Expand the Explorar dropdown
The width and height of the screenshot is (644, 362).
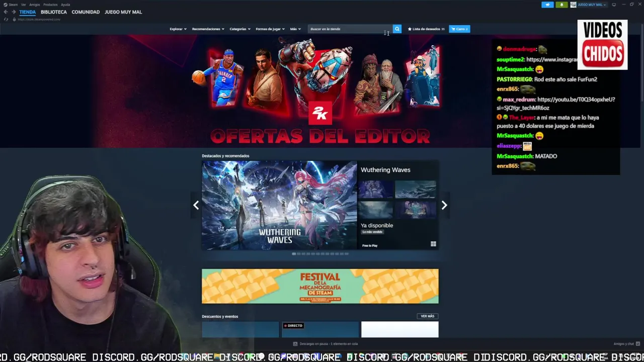pyautogui.click(x=178, y=29)
